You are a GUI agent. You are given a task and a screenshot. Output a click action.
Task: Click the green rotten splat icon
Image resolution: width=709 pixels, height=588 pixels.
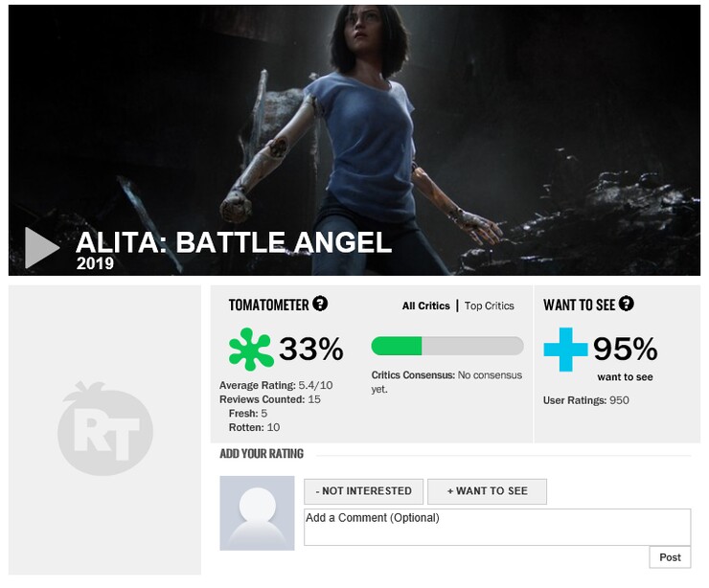[x=251, y=350]
